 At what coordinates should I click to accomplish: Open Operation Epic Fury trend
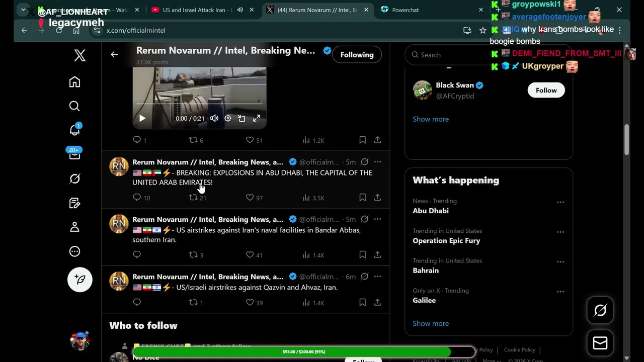pyautogui.click(x=446, y=240)
